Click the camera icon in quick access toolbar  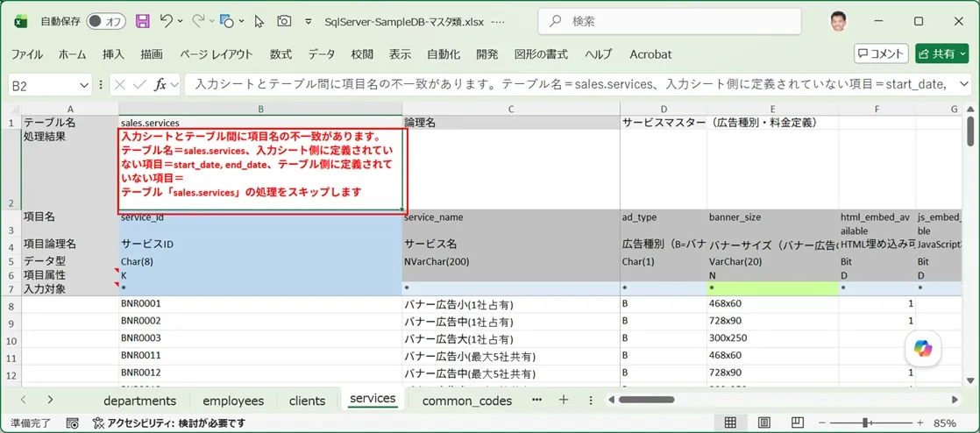coord(284,21)
